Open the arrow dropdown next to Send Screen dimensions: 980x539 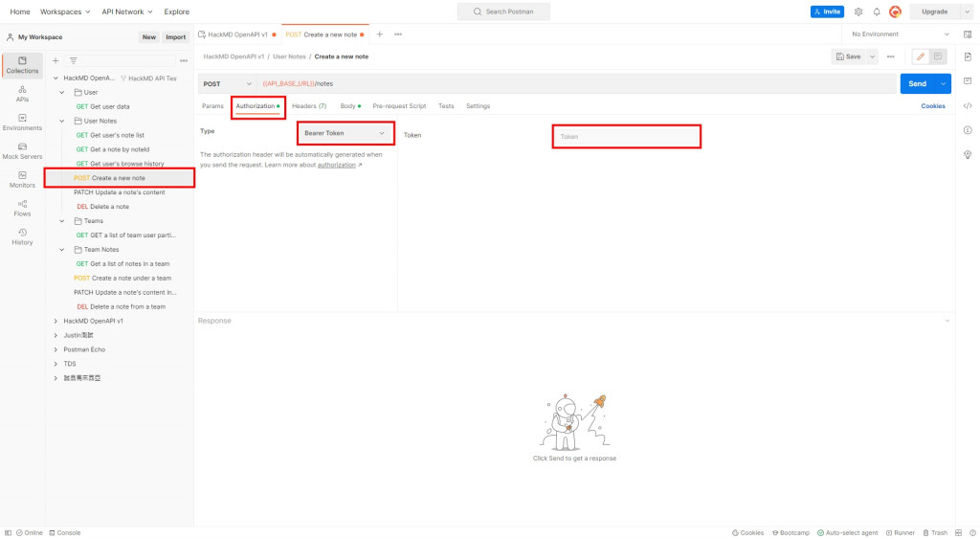point(943,84)
